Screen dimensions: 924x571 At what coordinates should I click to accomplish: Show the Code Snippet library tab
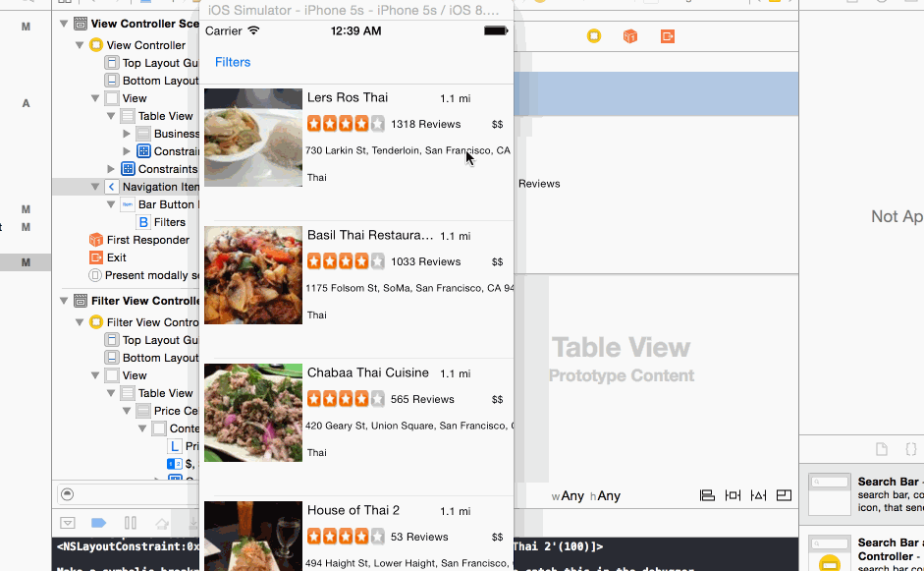click(910, 449)
